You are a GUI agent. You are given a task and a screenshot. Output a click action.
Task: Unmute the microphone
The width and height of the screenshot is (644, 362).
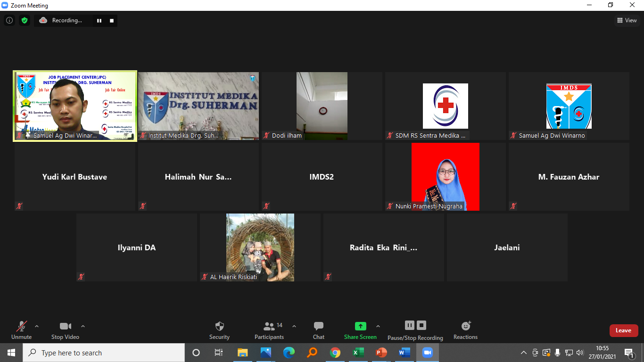click(22, 330)
